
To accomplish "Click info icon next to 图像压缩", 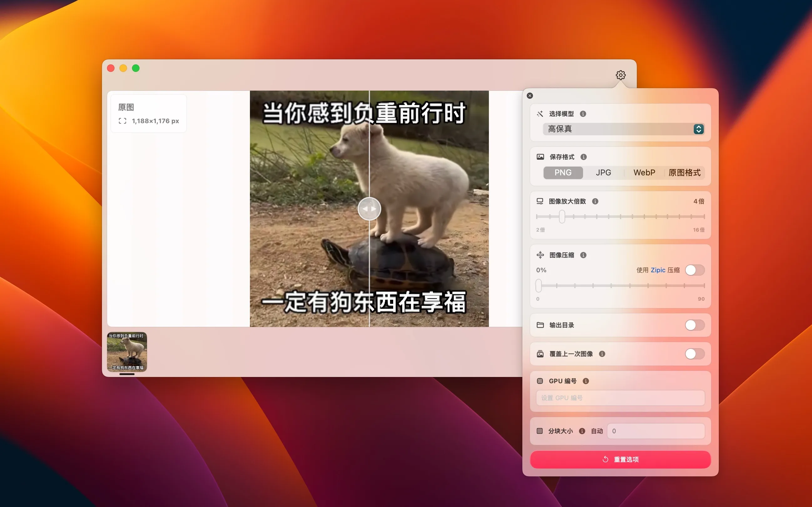I will click(x=583, y=255).
